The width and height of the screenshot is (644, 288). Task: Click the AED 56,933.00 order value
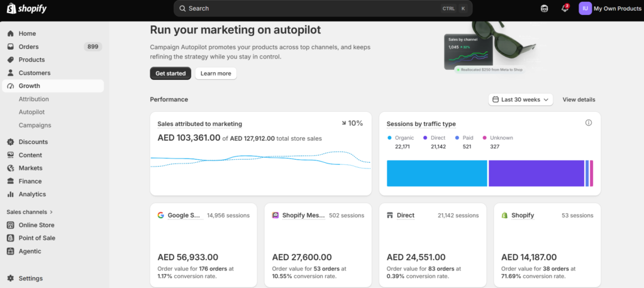pyautogui.click(x=187, y=257)
